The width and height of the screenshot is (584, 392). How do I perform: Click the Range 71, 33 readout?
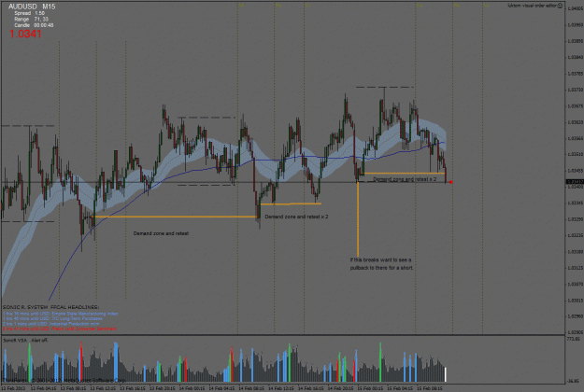[31, 19]
